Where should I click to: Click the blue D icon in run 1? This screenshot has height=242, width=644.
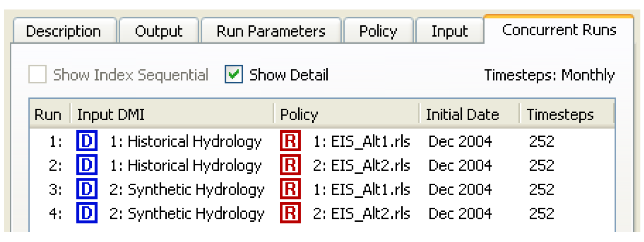click(86, 142)
